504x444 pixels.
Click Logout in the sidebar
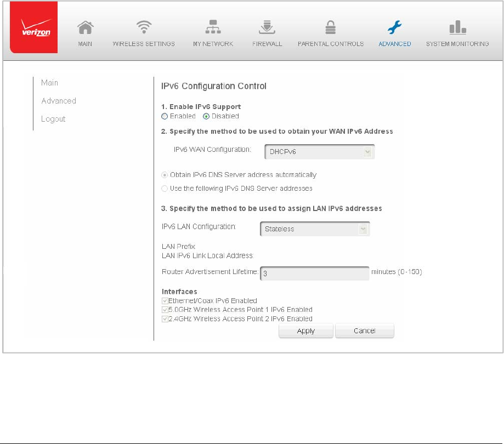[x=53, y=119]
